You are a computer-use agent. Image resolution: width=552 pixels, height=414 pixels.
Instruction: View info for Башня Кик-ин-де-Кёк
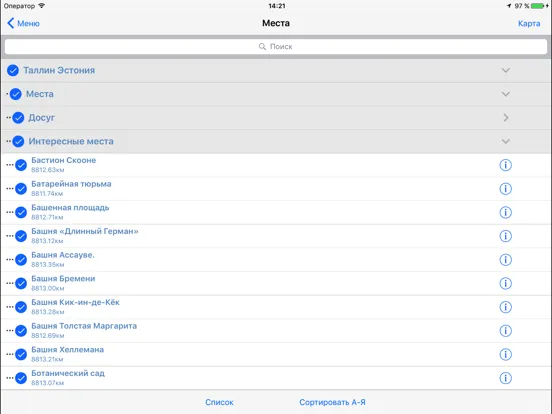(505, 307)
